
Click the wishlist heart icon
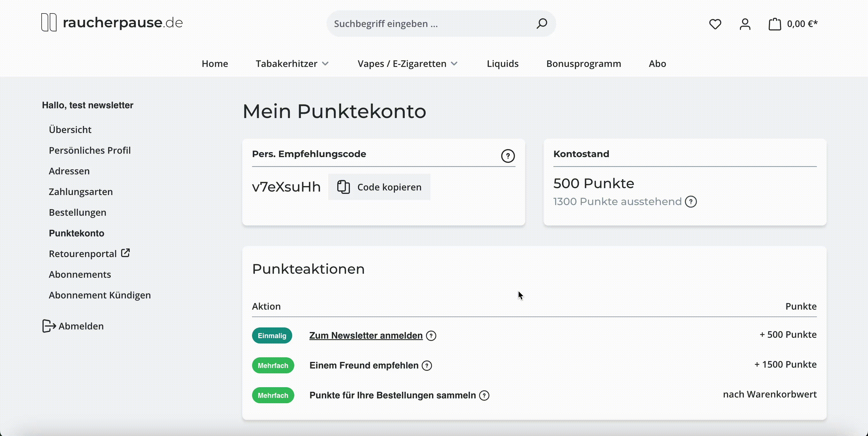(715, 24)
